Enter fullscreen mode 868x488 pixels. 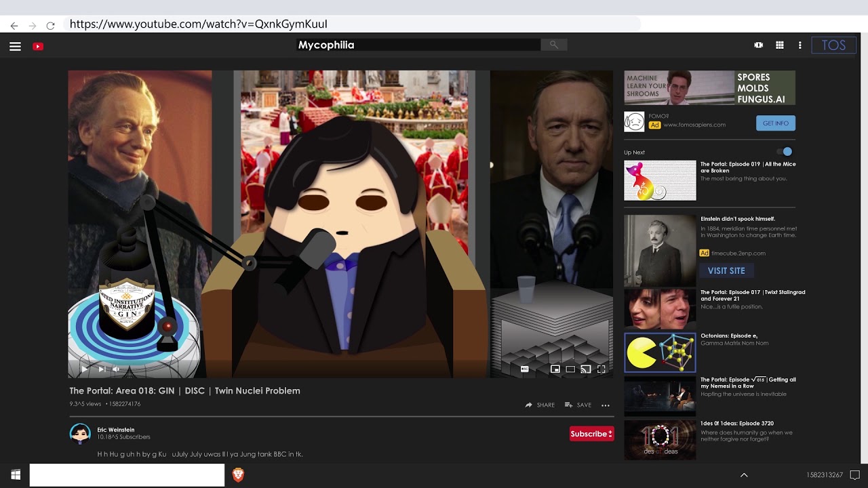point(601,369)
